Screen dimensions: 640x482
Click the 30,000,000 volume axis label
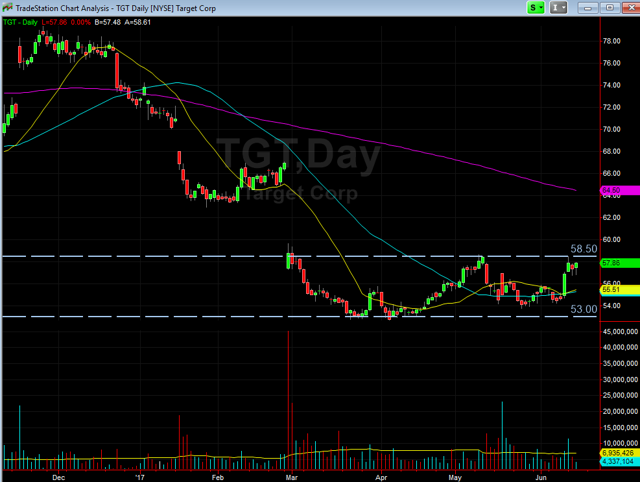(620, 380)
